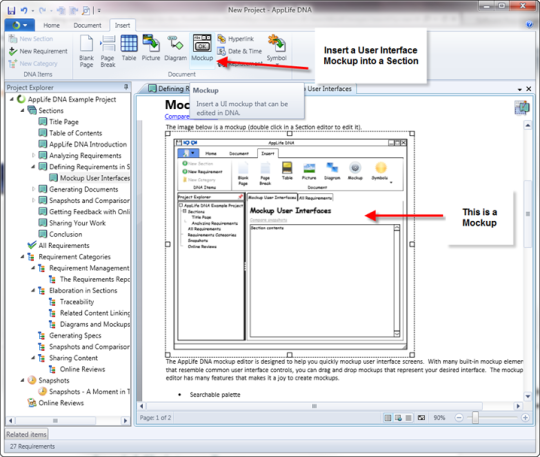The width and height of the screenshot is (540, 457).
Task: Click the New Category ribbon command
Action: pyautogui.click(x=33, y=64)
